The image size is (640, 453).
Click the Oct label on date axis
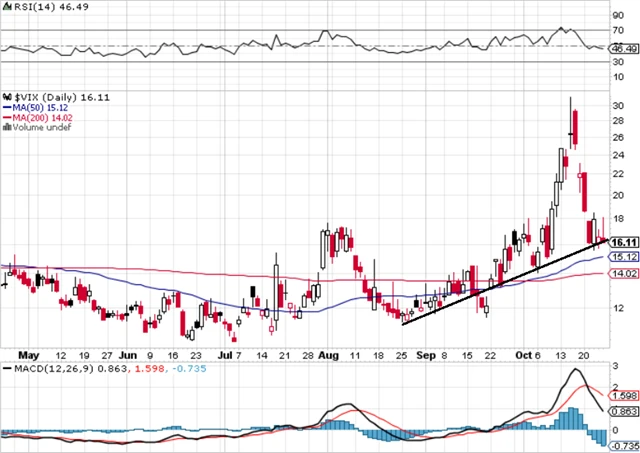(x=524, y=355)
